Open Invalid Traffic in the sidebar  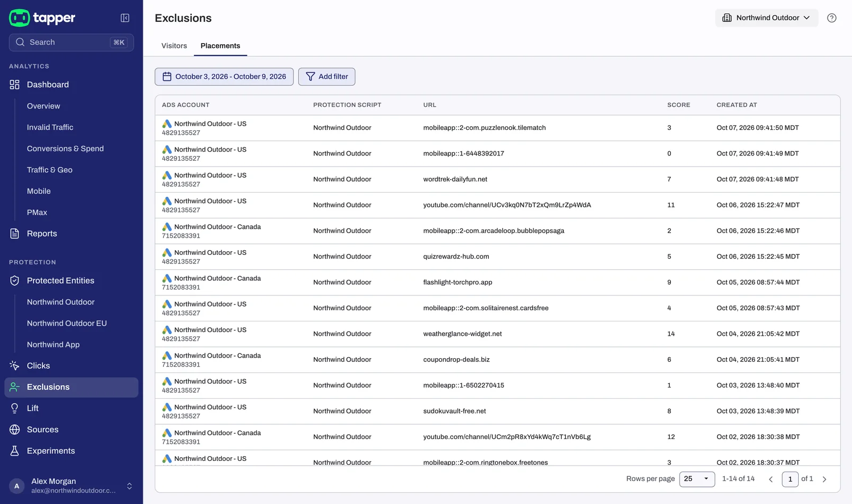50,127
